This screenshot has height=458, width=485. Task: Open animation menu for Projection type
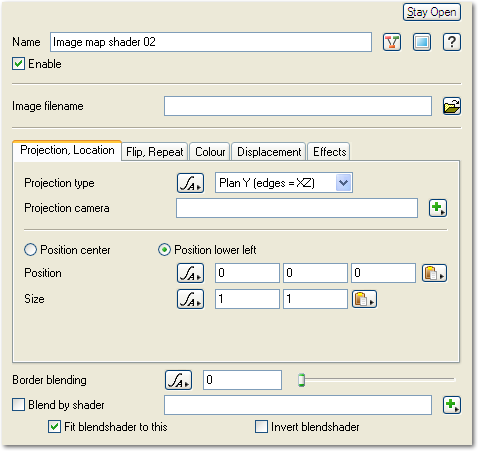pyautogui.click(x=190, y=183)
